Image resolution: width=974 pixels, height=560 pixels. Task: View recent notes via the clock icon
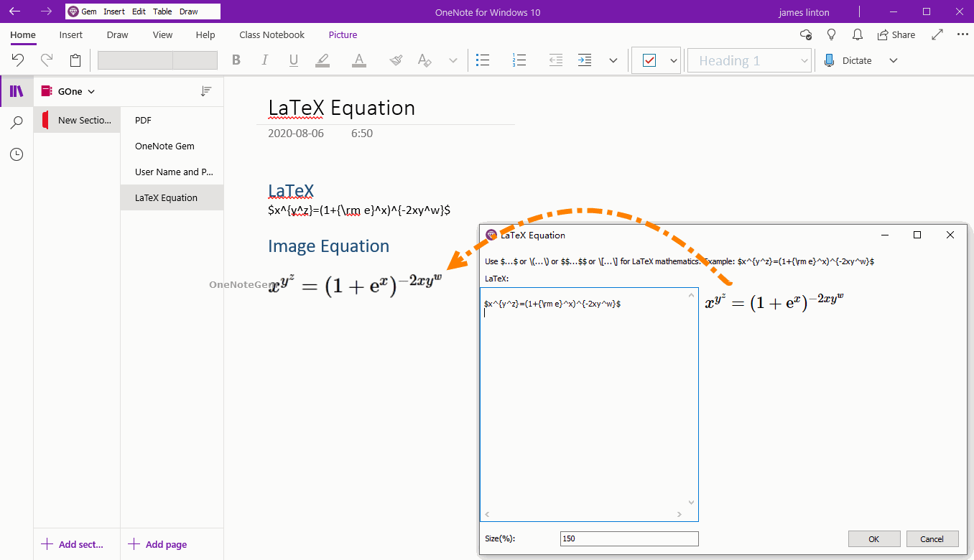16,154
